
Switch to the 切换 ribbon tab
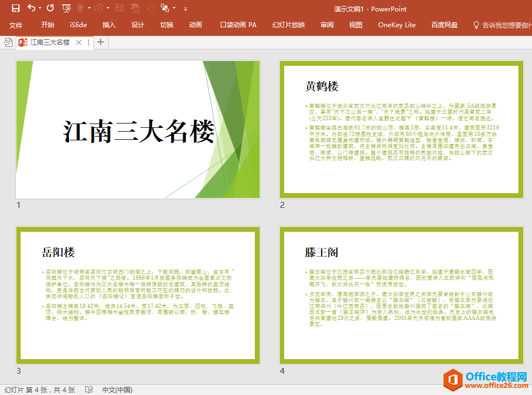166,24
